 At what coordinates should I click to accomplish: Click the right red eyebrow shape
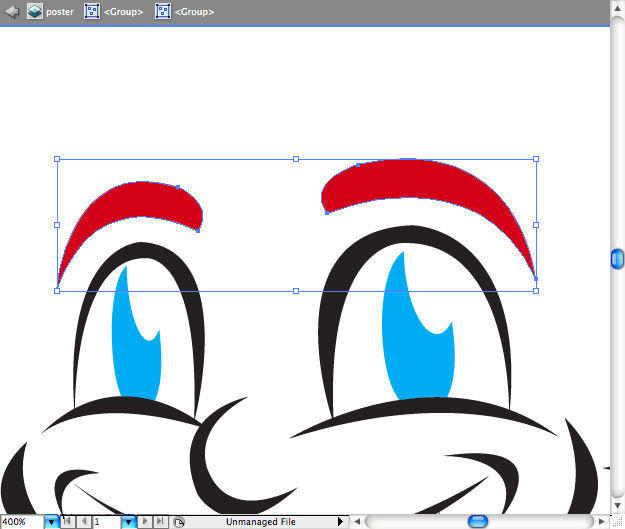415,179
